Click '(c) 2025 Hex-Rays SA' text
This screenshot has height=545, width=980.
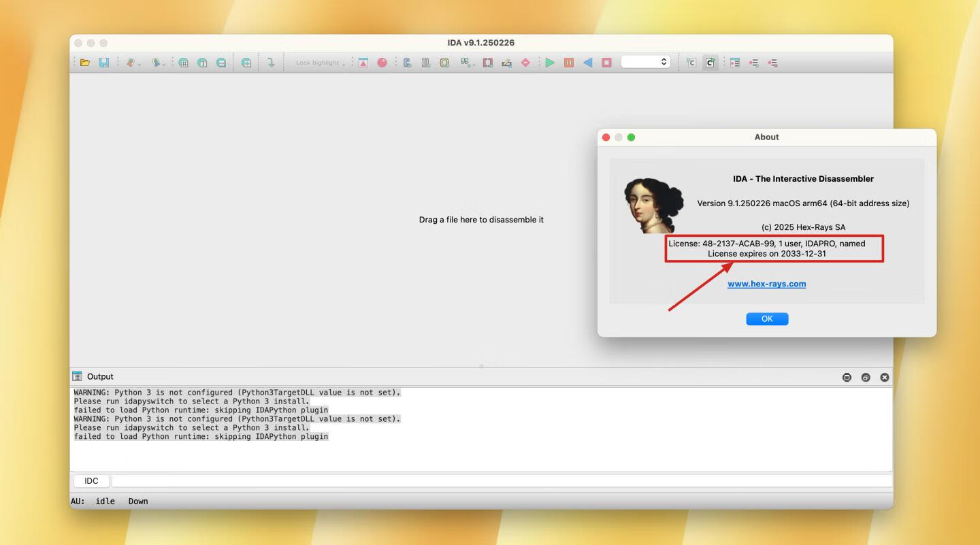click(x=803, y=227)
